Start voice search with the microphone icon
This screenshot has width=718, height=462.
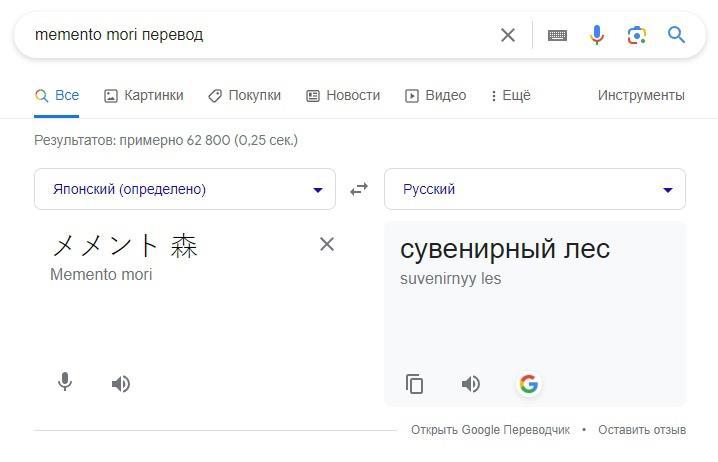point(597,35)
